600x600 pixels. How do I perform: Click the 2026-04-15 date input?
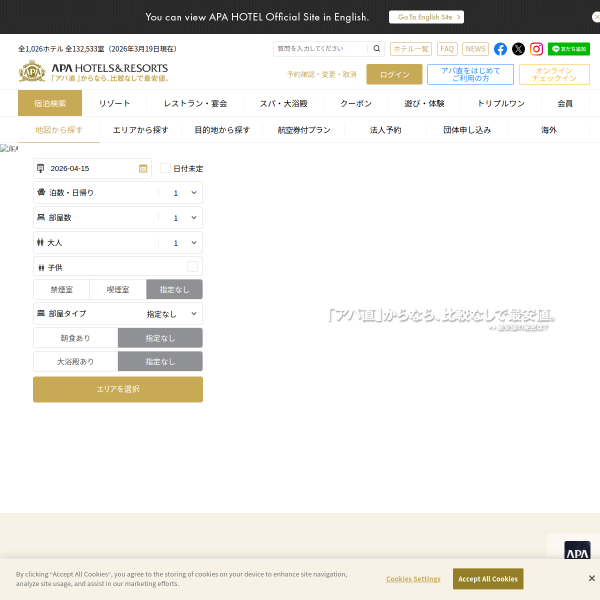point(92,168)
